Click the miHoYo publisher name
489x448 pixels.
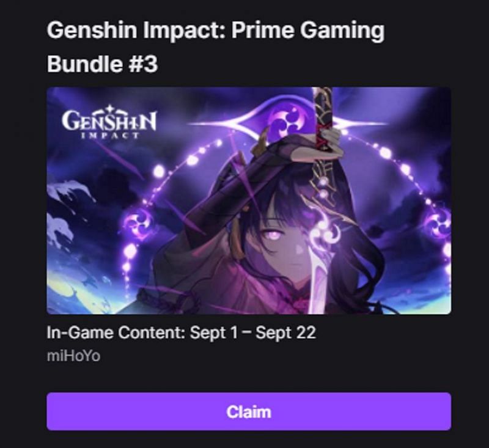[73, 356]
